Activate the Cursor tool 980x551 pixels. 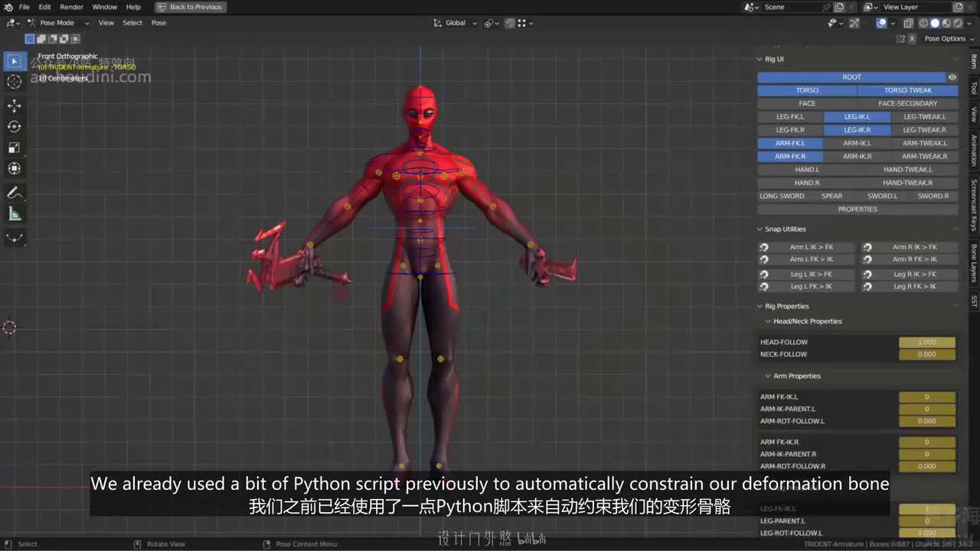14,82
